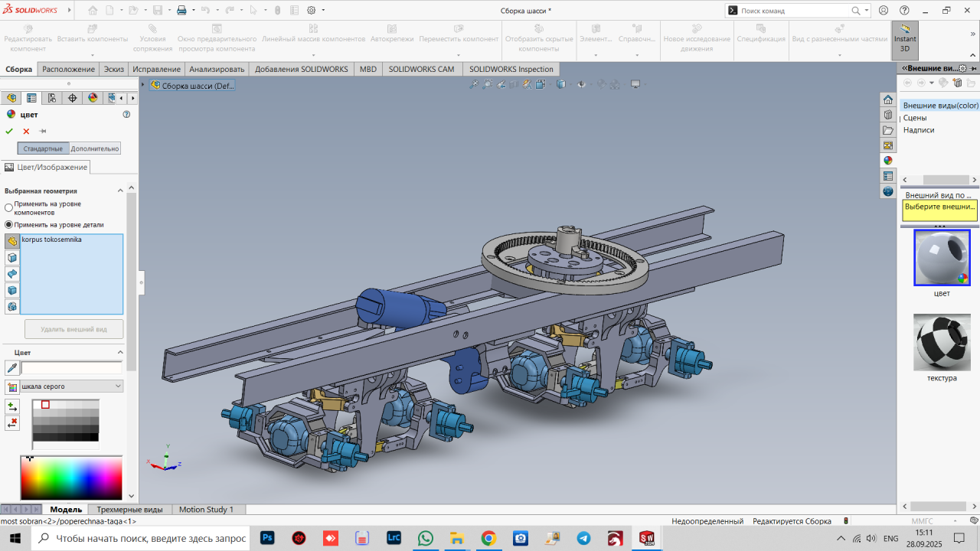The height and width of the screenshot is (551, 980).
Task: Switch to the 'Дополнительно' mode toggle
Action: [x=95, y=148]
